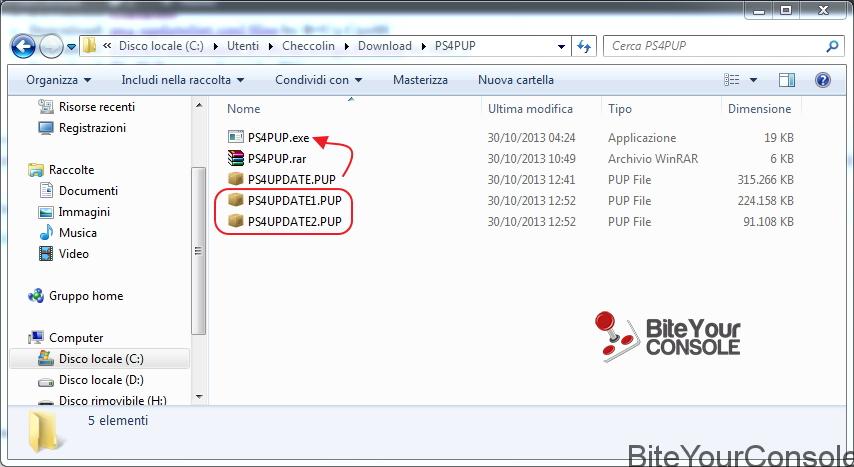
Task: Sort by Tipo column header
Action: tap(620, 109)
